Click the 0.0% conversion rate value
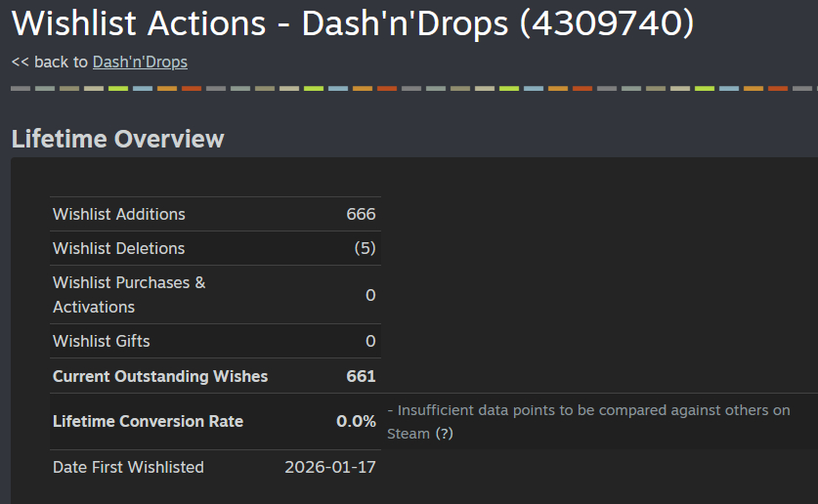This screenshot has width=818, height=504. [356, 422]
